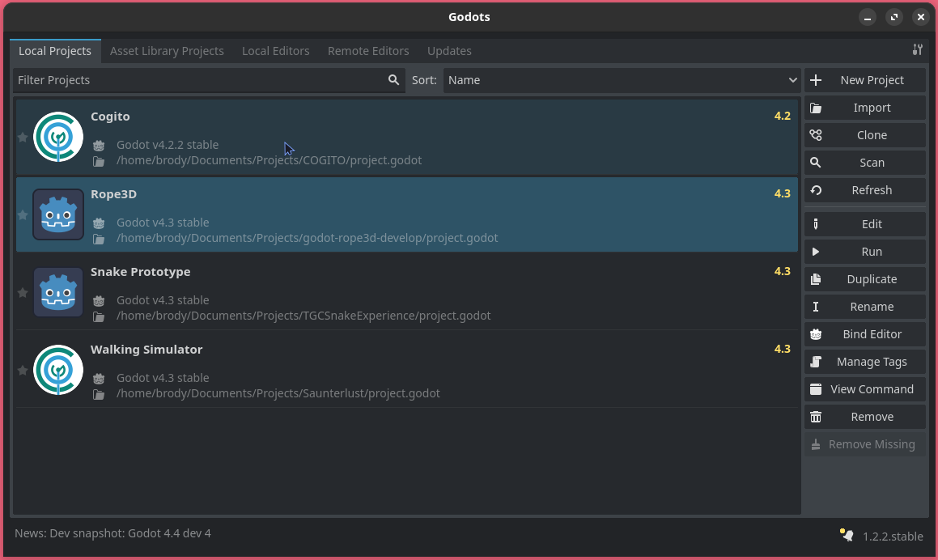The height and width of the screenshot is (560, 938).
Task: Select the Rope3D Godot robot icon
Action: click(x=58, y=214)
